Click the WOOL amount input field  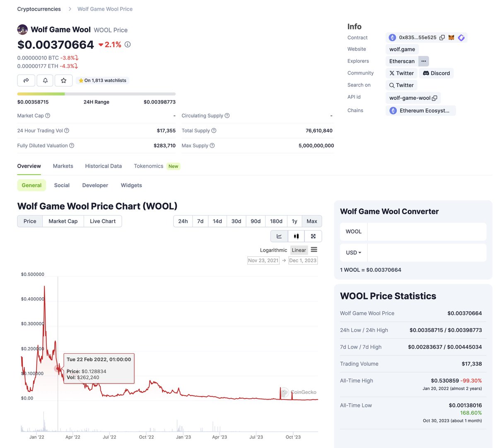(427, 231)
